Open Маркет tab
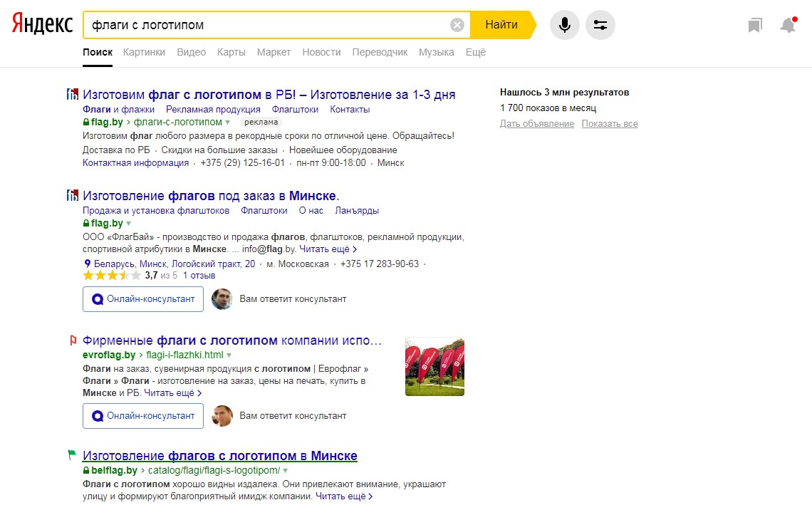This screenshot has width=812, height=510. [x=274, y=52]
